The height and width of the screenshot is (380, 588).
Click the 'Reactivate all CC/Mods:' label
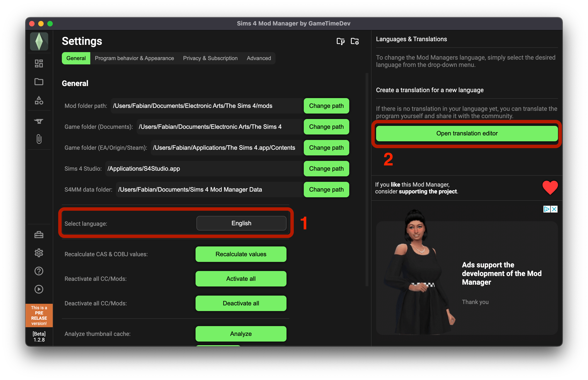(x=95, y=279)
